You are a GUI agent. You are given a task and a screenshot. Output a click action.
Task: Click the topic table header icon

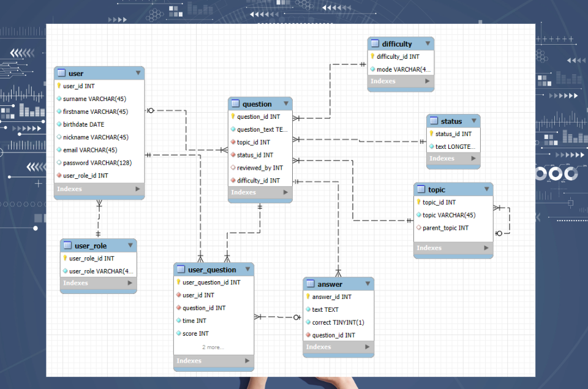pyautogui.click(x=421, y=190)
